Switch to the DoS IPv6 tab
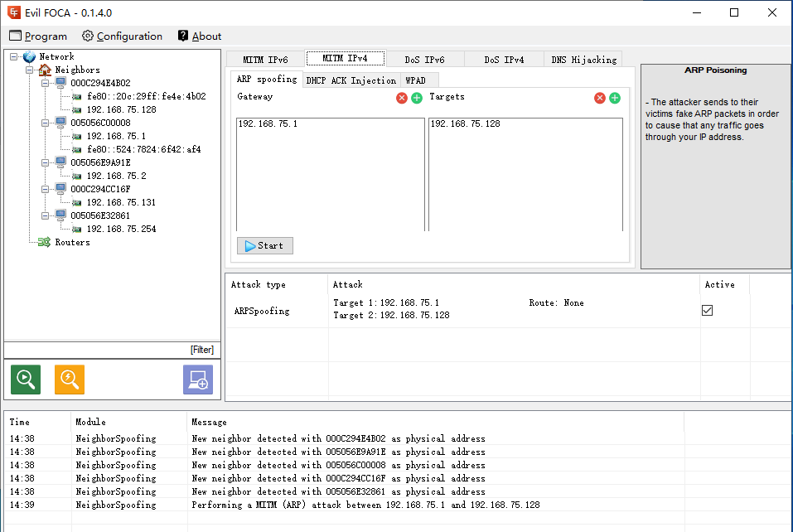 (425, 60)
